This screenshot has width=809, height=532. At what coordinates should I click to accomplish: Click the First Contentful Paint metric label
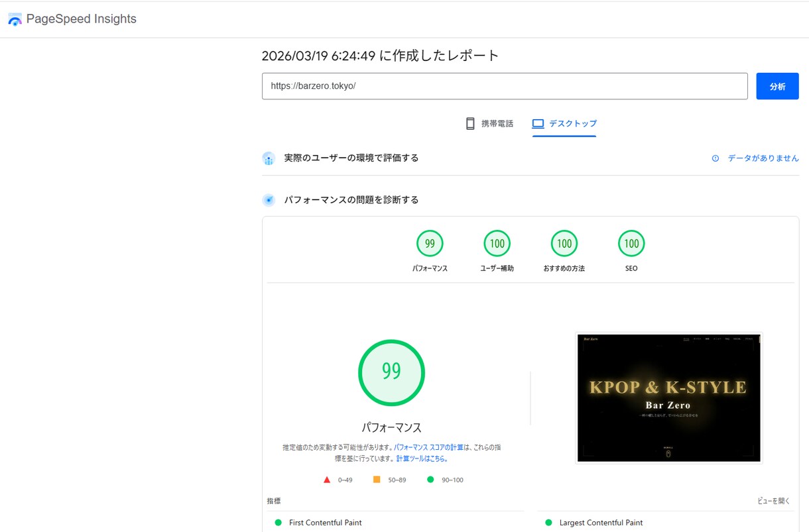pos(326,523)
